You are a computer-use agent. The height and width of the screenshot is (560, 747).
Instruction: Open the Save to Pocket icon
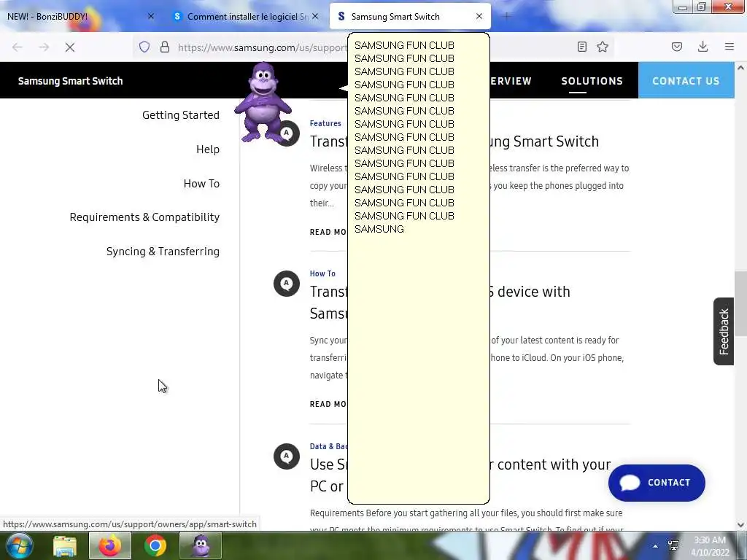coord(677,47)
